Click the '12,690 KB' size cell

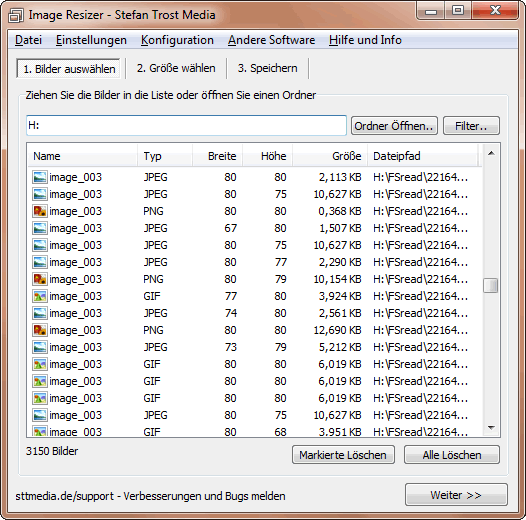pyautogui.click(x=337, y=330)
